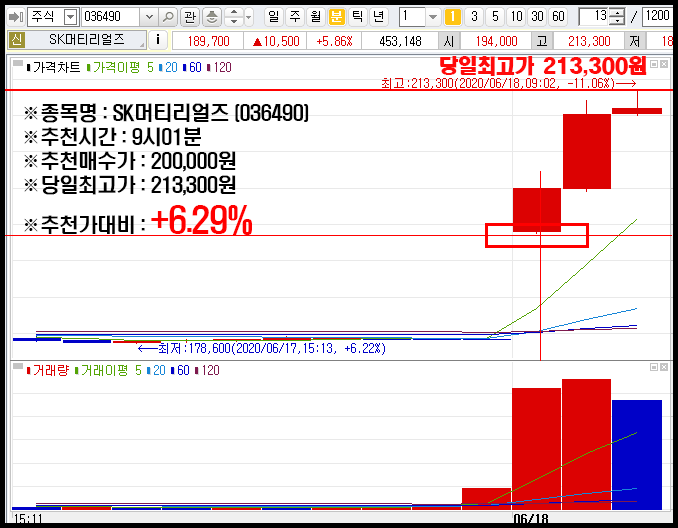Select the 1 minute interval button
The image size is (678, 528).
[x=453, y=17]
